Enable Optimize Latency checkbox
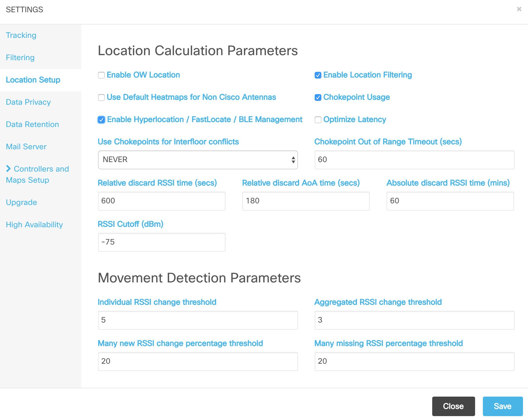The image size is (528, 420). point(318,120)
